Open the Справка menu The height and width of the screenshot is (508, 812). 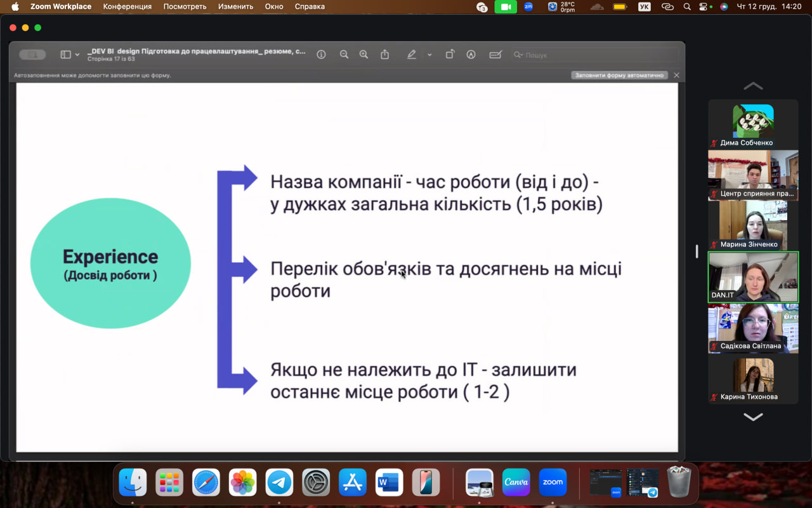(310, 6)
